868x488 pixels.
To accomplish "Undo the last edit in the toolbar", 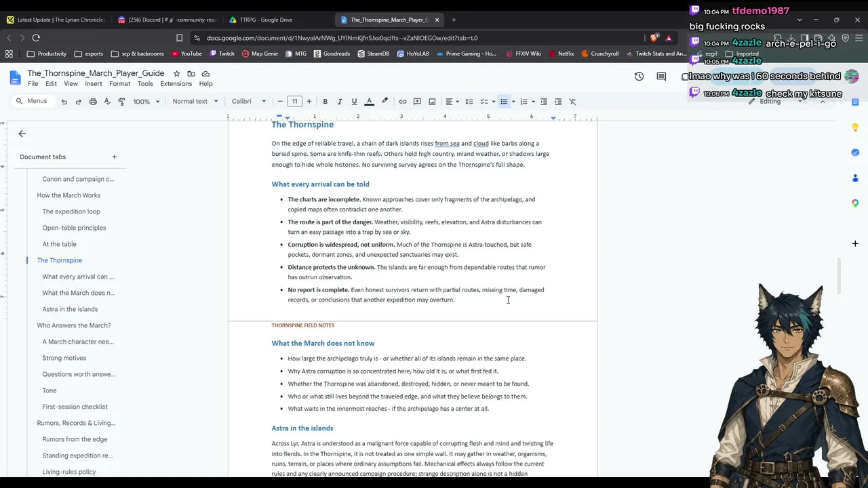I will [x=64, y=102].
